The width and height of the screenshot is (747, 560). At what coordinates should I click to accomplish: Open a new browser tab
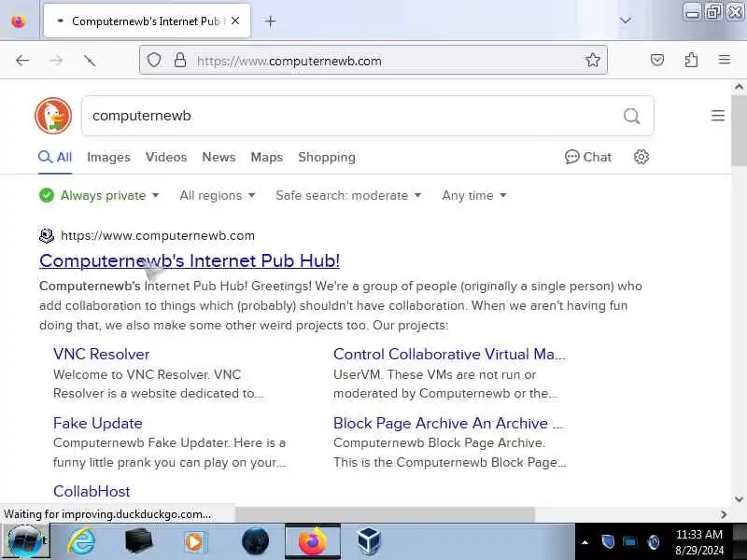(x=270, y=21)
